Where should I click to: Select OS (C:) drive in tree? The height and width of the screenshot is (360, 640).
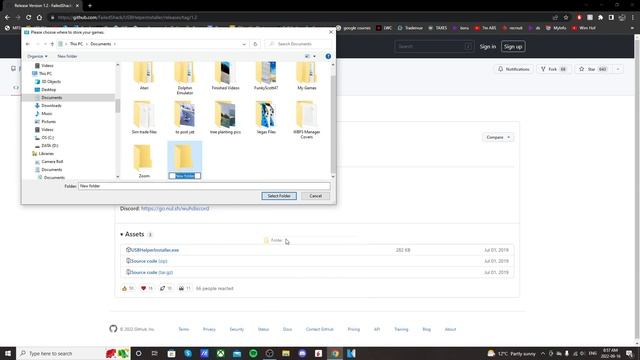(47, 138)
